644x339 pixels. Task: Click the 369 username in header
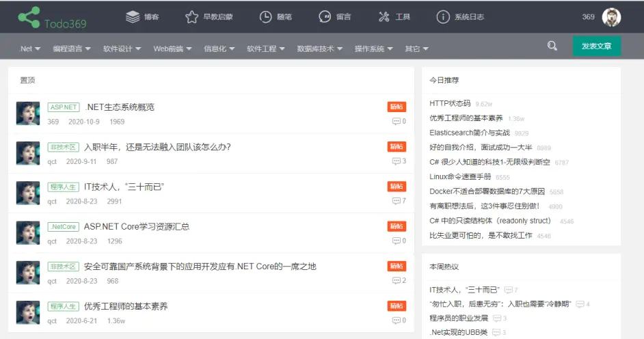pyautogui.click(x=588, y=17)
